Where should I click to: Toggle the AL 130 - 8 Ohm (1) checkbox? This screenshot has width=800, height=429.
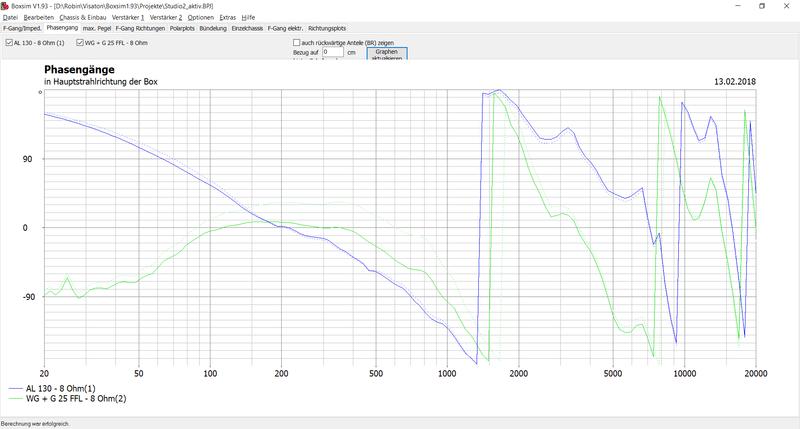pos(9,42)
